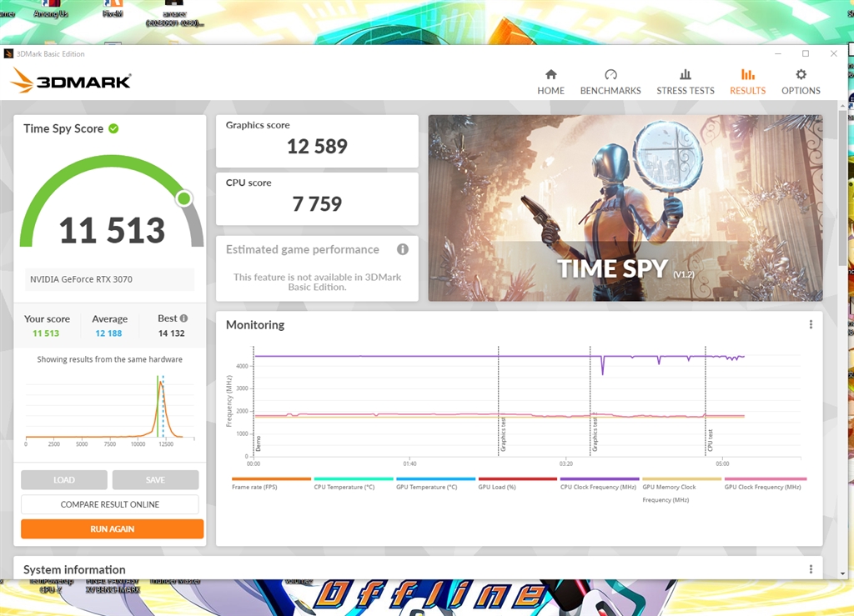Screen dimensions: 854x616
Task: Click the Graphics score value 12 589
Action: pos(317,147)
